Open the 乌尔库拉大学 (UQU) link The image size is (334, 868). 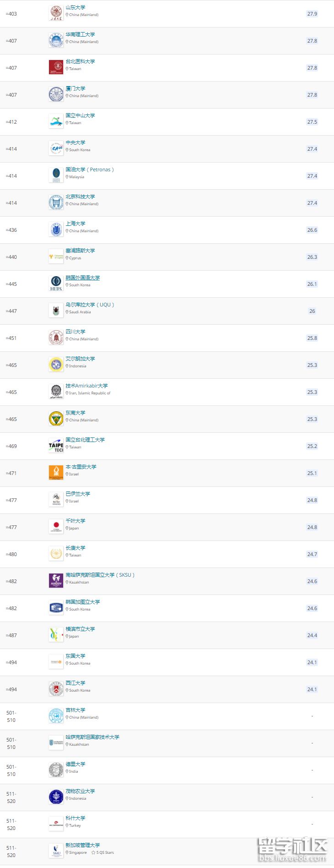point(90,305)
